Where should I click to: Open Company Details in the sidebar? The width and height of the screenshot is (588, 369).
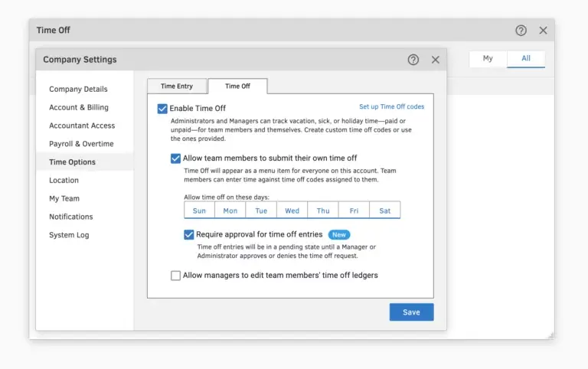click(x=78, y=90)
